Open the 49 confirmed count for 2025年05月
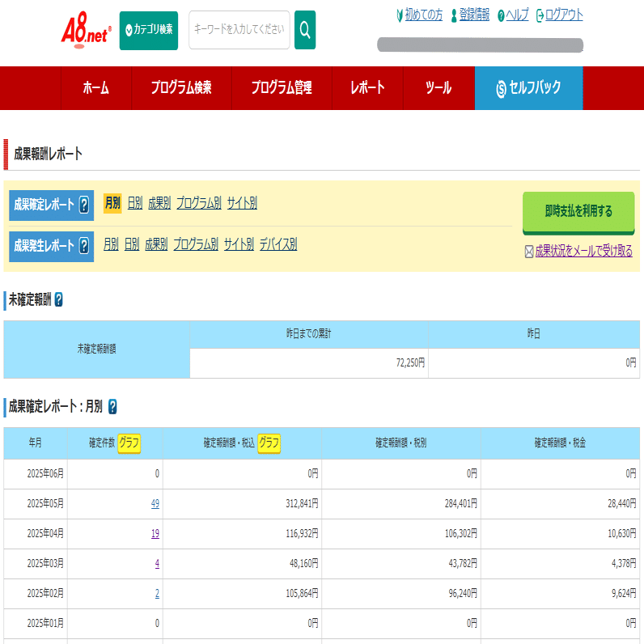 (x=155, y=503)
